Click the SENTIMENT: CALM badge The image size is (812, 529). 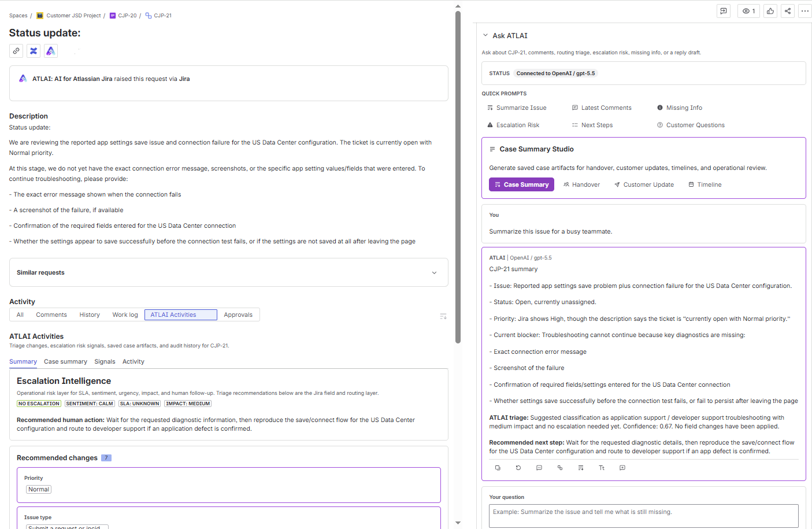[90, 404]
